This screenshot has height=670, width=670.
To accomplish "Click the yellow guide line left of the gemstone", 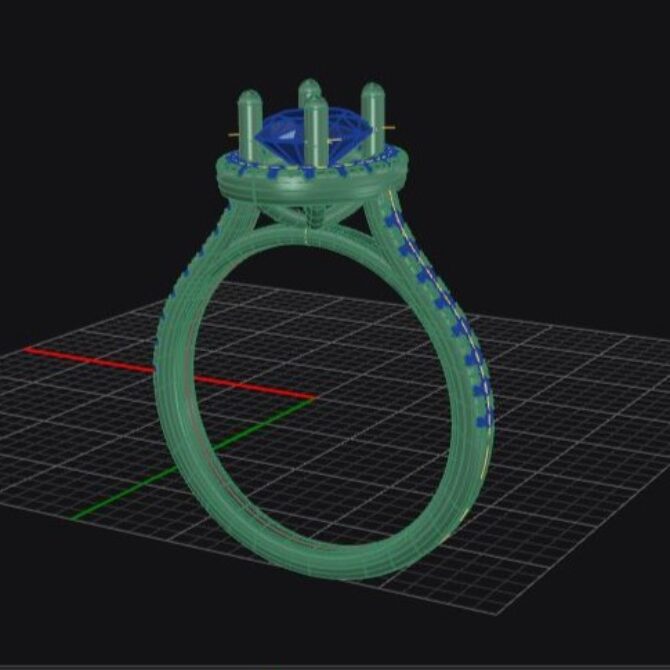I will click(x=234, y=132).
